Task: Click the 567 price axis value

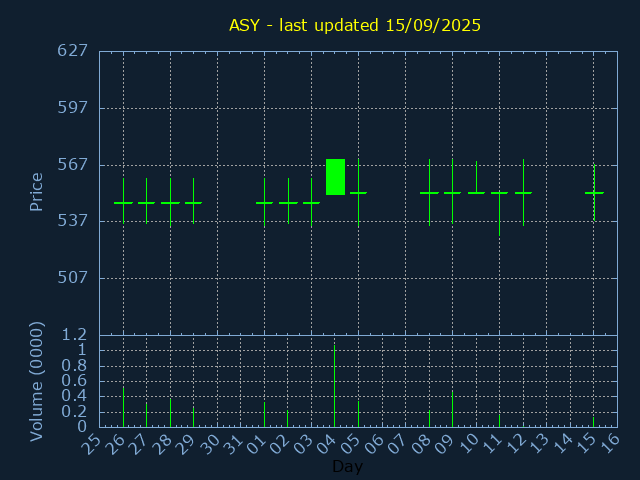Action: click(72, 164)
